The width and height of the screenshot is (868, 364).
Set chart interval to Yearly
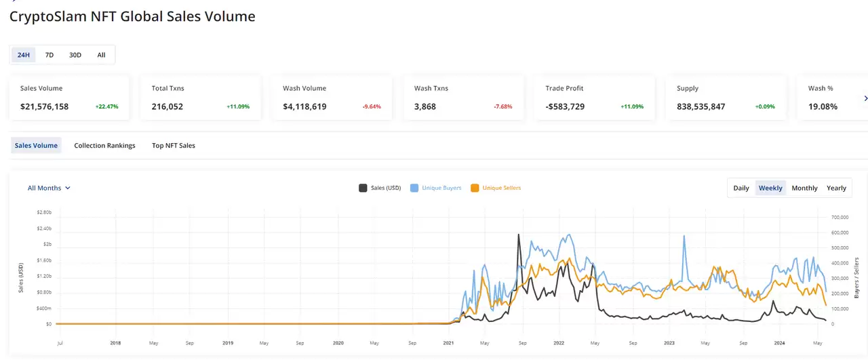click(x=836, y=188)
